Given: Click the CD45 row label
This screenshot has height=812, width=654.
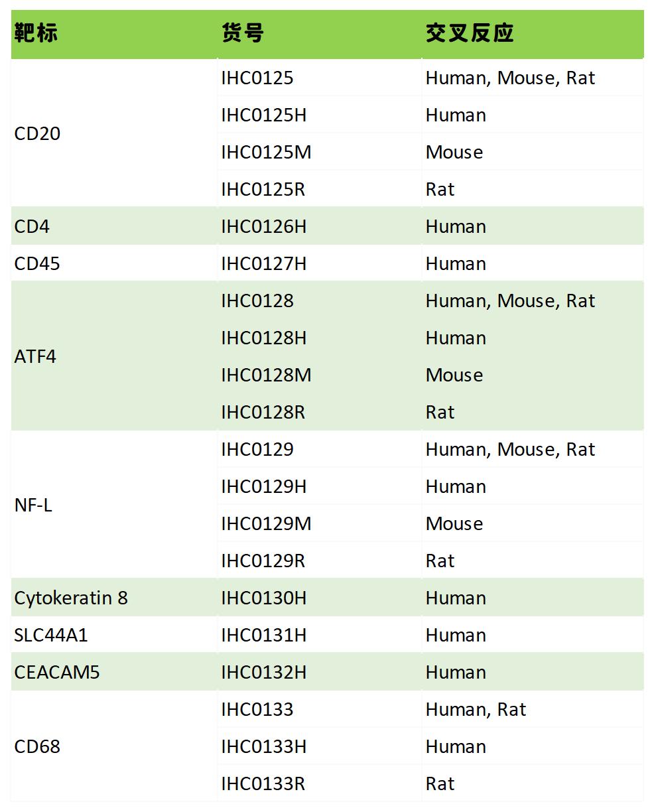Looking at the screenshot, I should point(37,264).
